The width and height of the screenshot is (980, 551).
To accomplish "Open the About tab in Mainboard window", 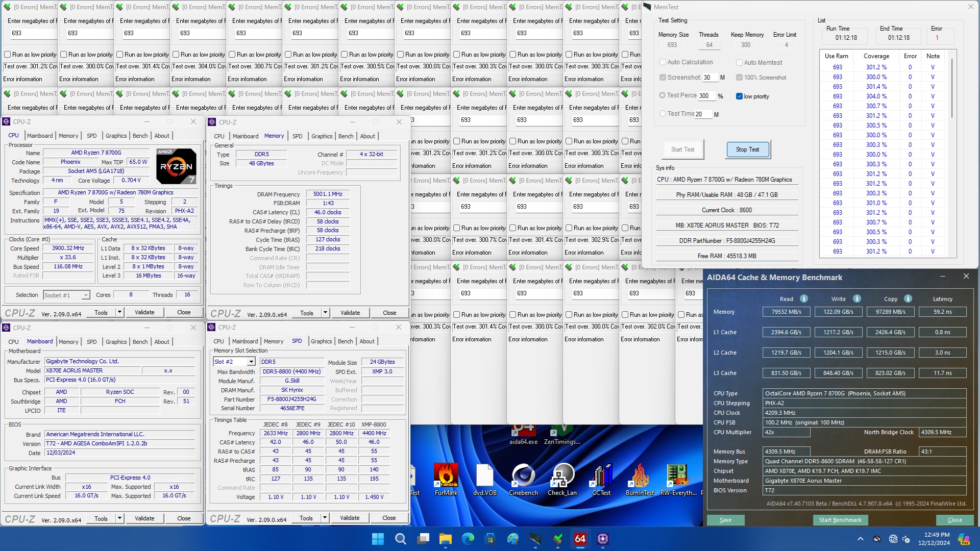I will [162, 342].
